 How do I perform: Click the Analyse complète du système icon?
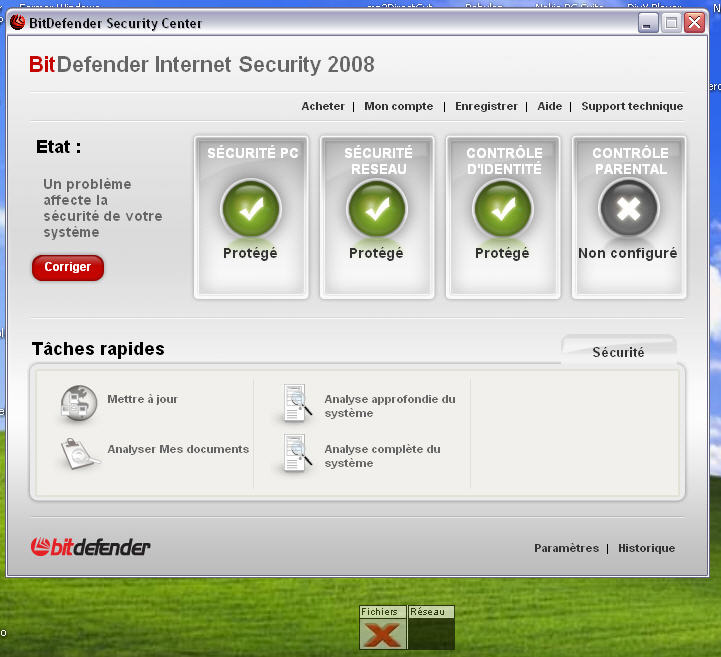[x=297, y=453]
